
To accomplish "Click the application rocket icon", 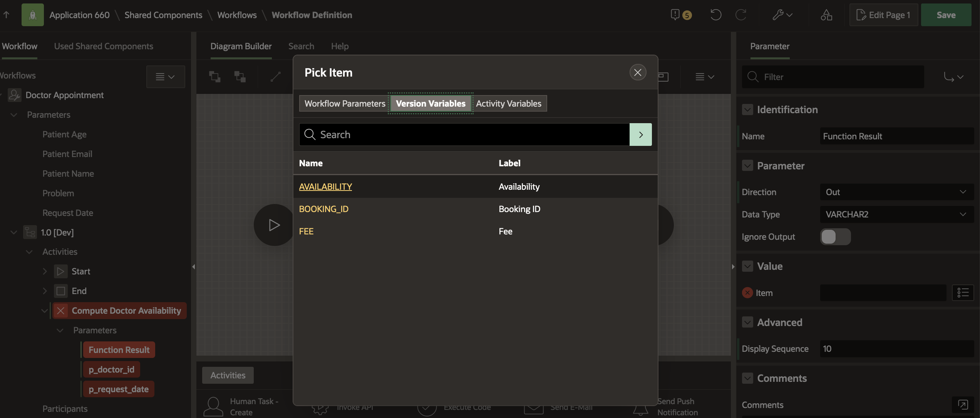I will 32,15.
